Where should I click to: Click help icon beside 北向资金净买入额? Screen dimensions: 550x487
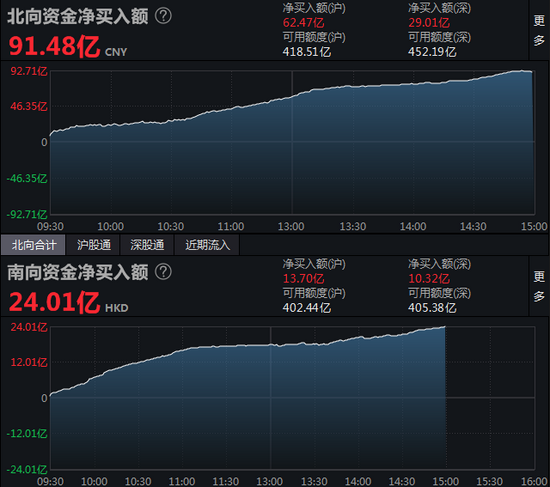pyautogui.click(x=163, y=16)
